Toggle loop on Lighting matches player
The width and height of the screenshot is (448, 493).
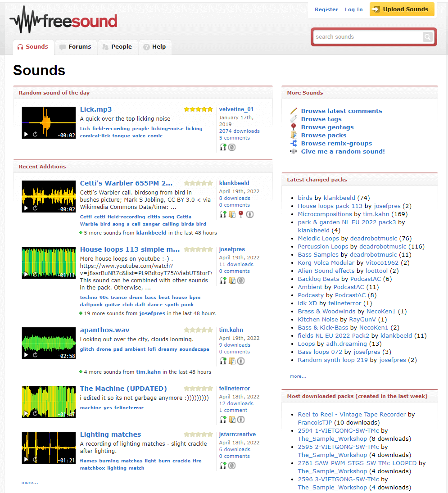(35, 460)
